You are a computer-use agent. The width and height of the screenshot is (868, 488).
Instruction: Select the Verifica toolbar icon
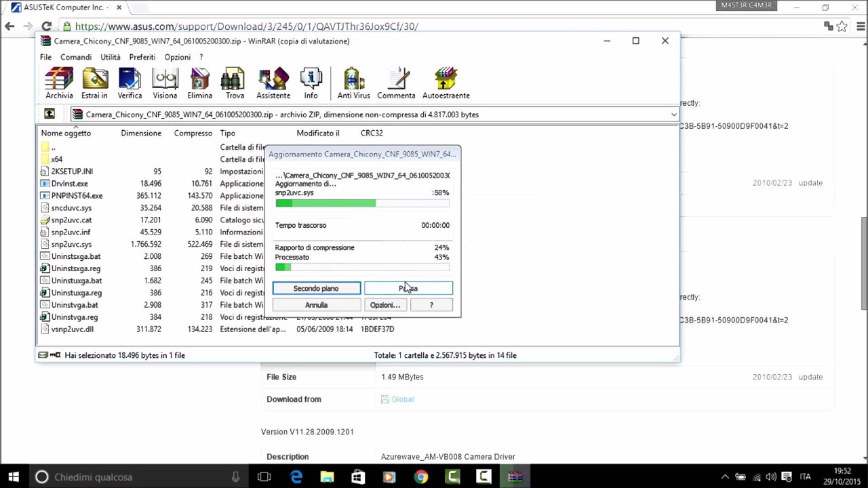[130, 83]
